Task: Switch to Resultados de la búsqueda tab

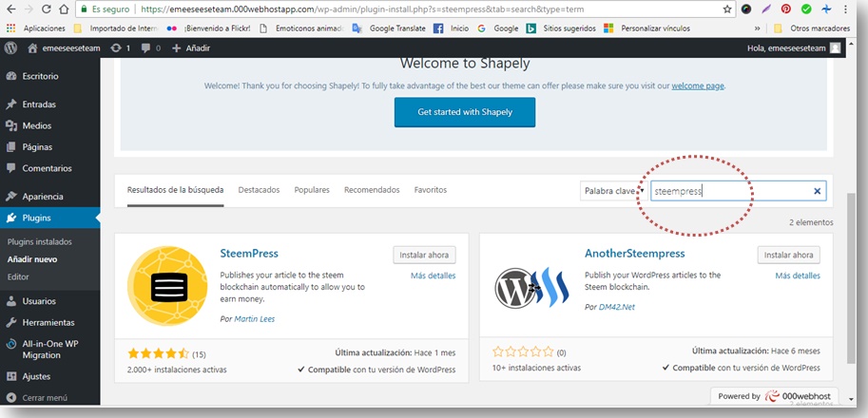Action: coord(176,190)
